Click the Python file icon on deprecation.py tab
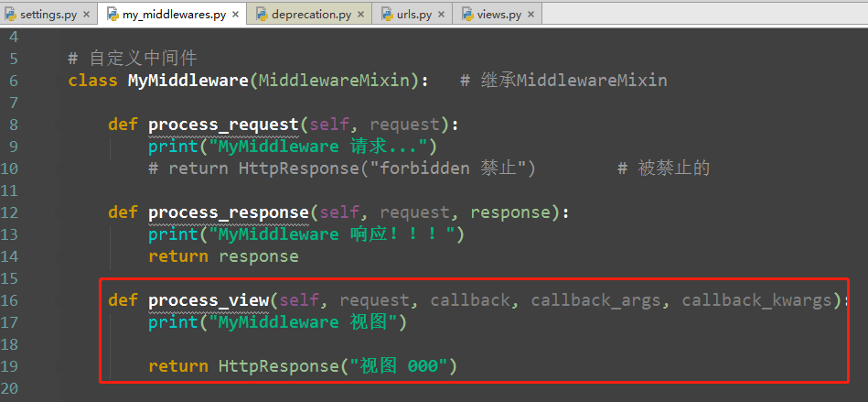Screen dimensions: 868x402 263,14
